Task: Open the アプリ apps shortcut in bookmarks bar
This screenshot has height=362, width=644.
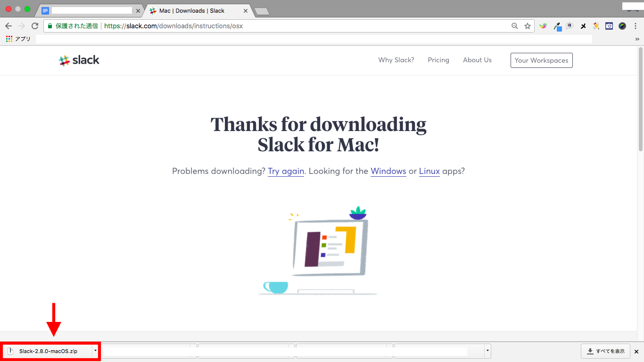Action: pos(18,39)
